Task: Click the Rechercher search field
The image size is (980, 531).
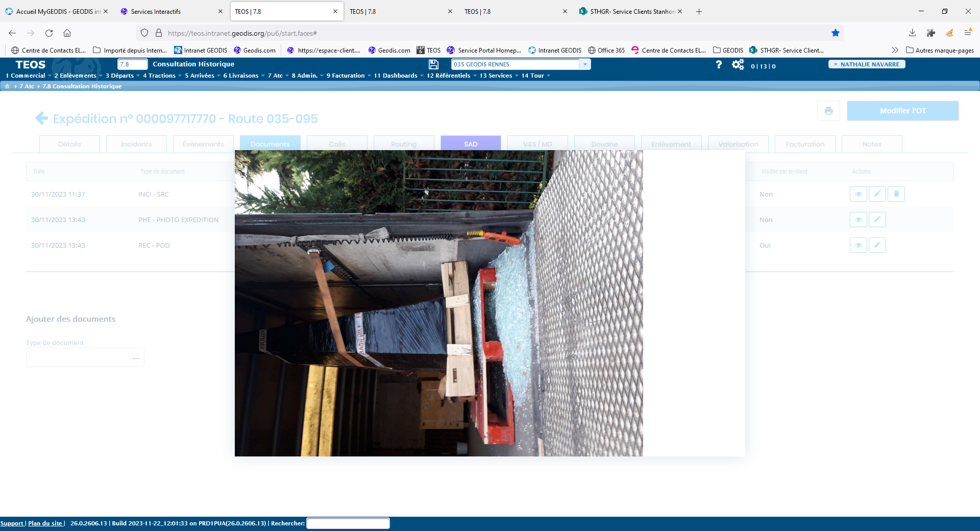Action: click(348, 523)
